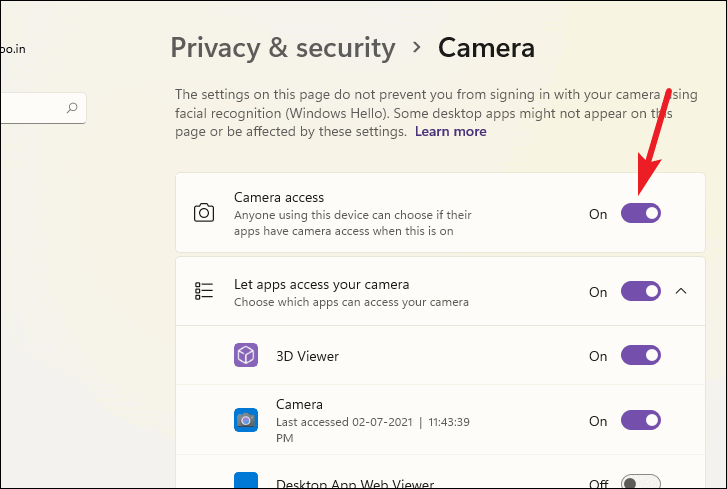Image resolution: width=727 pixels, height=489 pixels.
Task: Disable Let apps access your camera toggle
Action: (641, 291)
